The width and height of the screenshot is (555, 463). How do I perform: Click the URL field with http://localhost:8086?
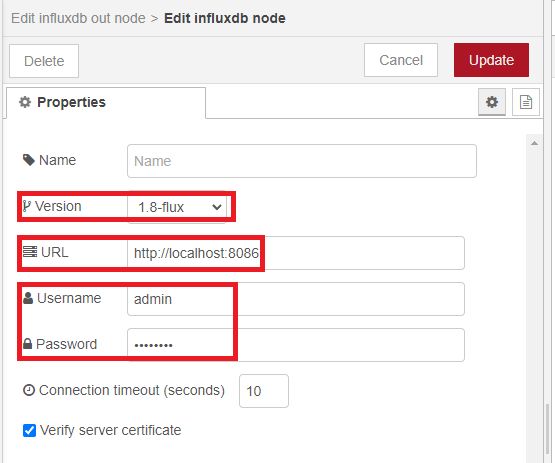tap(296, 253)
